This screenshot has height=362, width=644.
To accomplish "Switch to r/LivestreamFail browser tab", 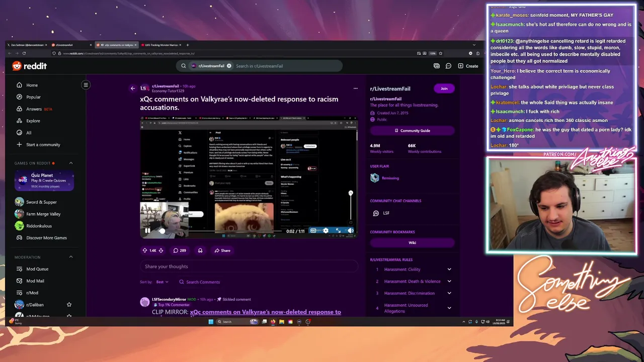I will 71,45.
